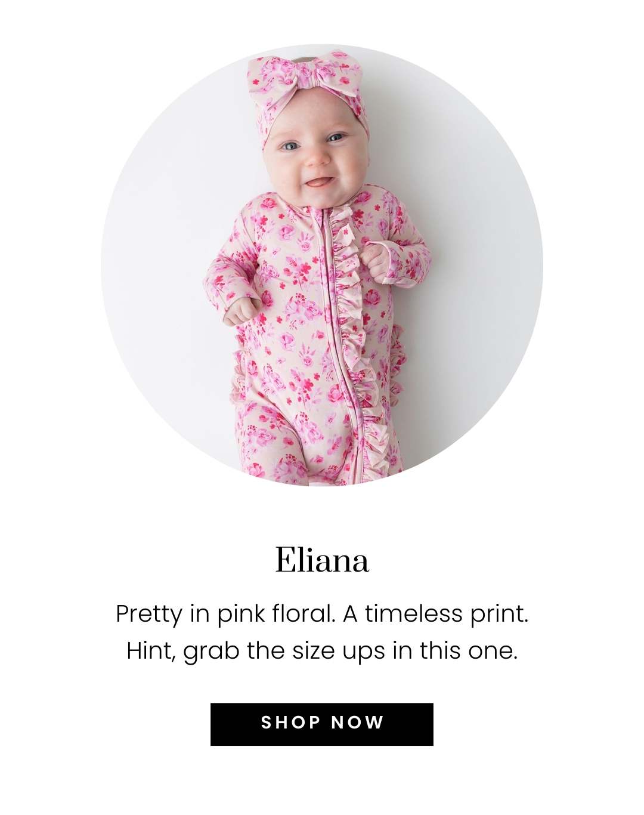
Task: Select the circular baby product photo
Action: [322, 265]
